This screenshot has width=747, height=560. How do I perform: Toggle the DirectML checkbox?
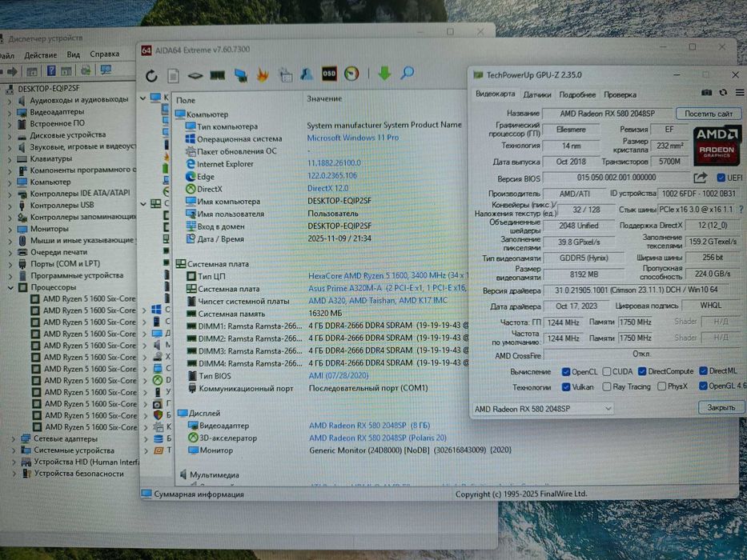(703, 370)
